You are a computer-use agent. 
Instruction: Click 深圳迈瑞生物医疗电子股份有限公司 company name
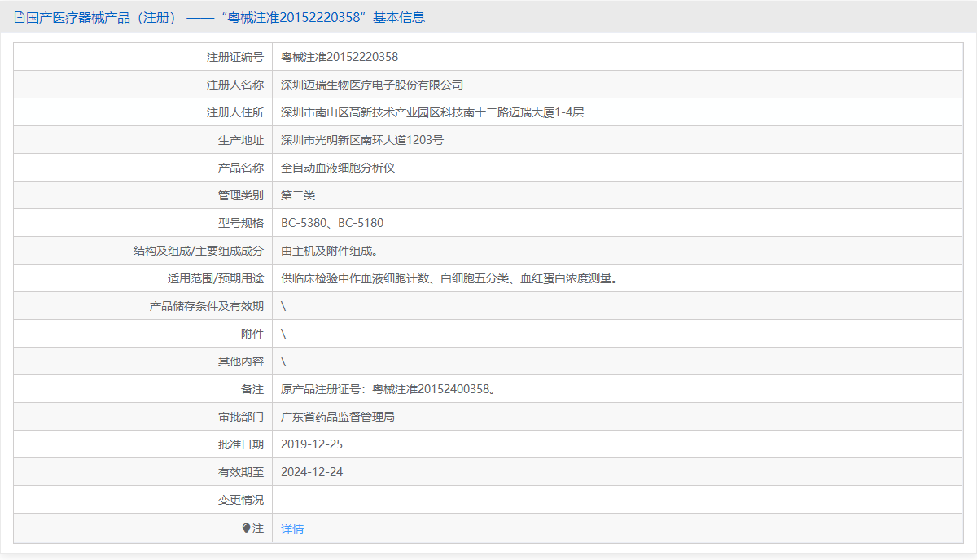click(x=372, y=85)
